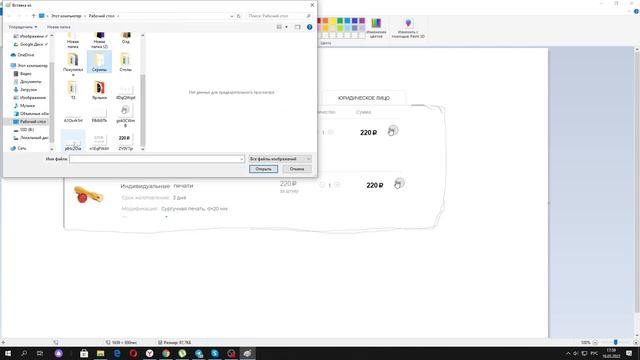Expand the address bar history dropdown
The image size is (640, 360).
[x=231, y=16]
